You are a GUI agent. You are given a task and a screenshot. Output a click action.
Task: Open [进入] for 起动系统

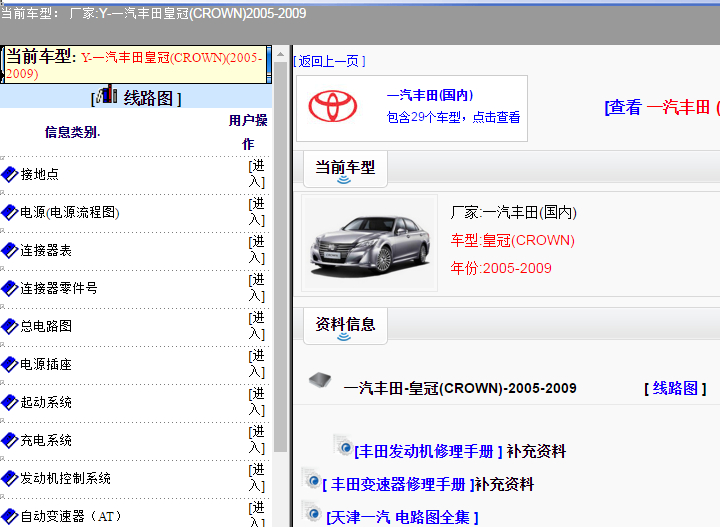[x=257, y=402]
